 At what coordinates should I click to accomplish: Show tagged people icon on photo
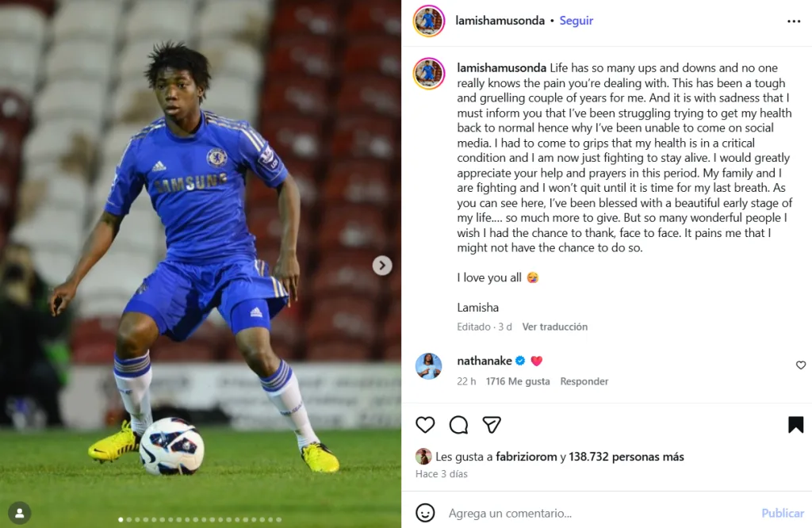(x=20, y=513)
